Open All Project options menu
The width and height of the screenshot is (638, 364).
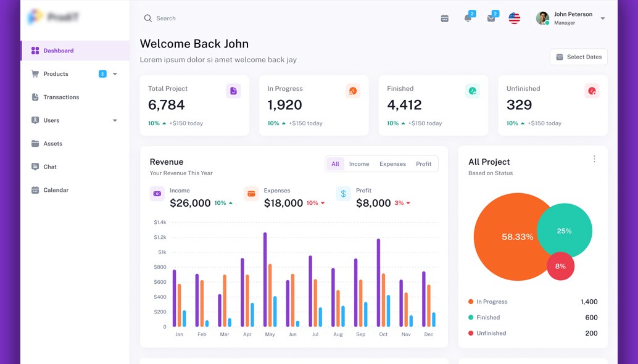click(594, 159)
